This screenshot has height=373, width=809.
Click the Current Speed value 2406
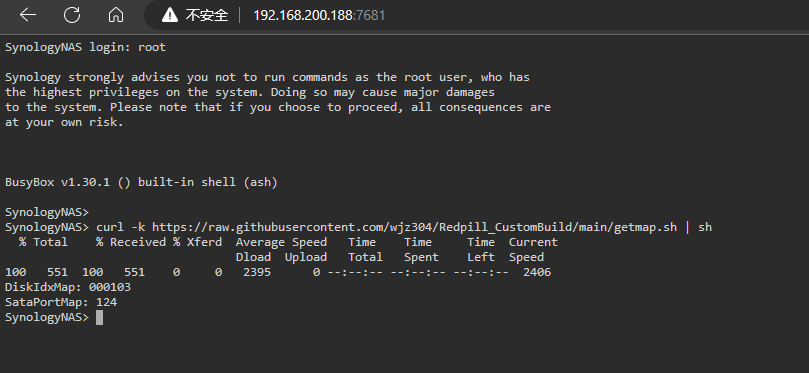tap(537, 272)
